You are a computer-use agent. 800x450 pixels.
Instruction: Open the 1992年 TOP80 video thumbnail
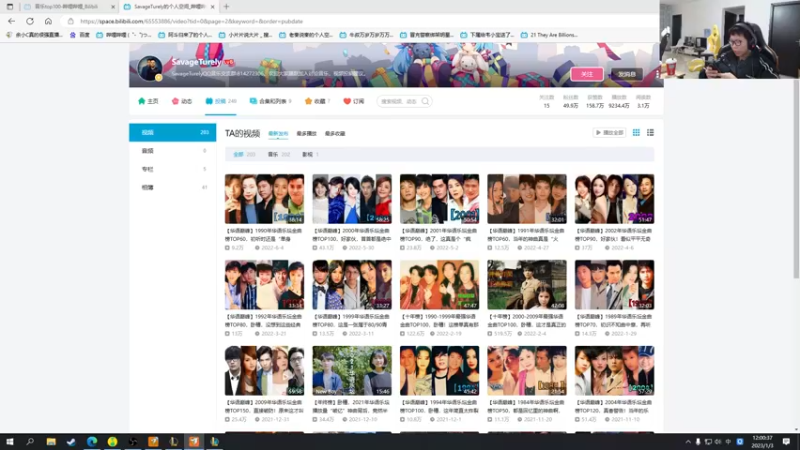click(264, 285)
